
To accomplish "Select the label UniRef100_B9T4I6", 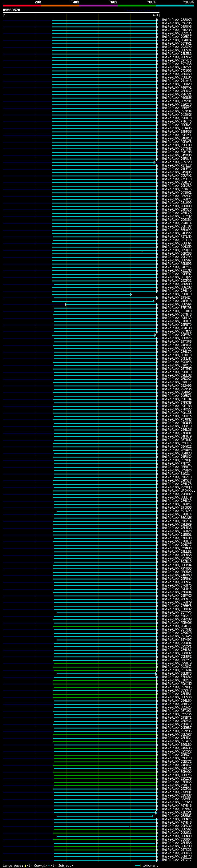I will [x=177, y=61].
